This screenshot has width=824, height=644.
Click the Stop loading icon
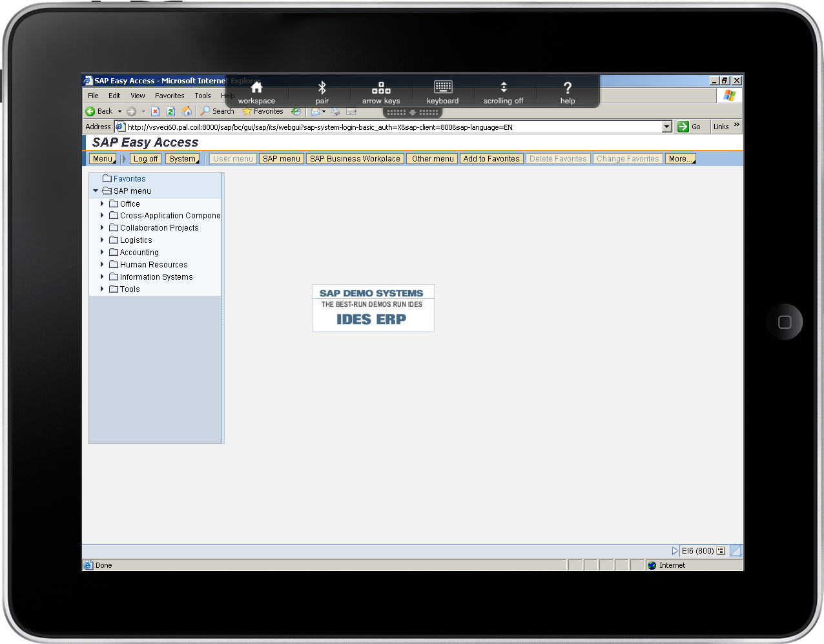pyautogui.click(x=156, y=111)
